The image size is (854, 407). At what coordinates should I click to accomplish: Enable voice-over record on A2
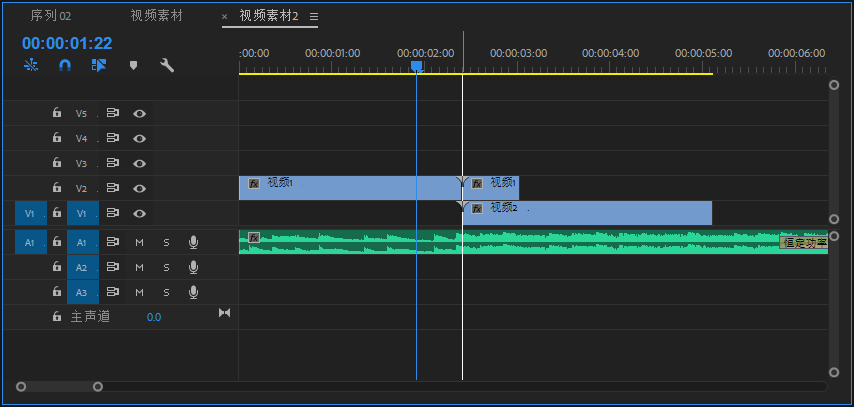tap(193, 268)
